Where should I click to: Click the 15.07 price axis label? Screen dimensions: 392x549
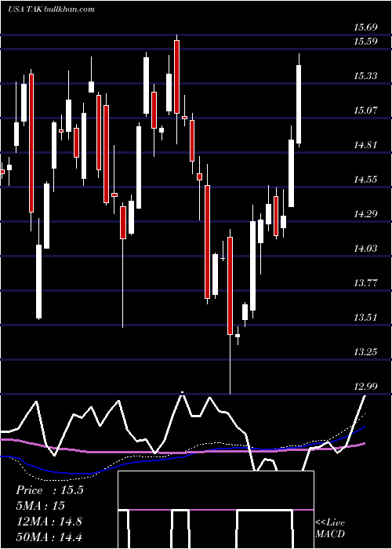[365, 111]
